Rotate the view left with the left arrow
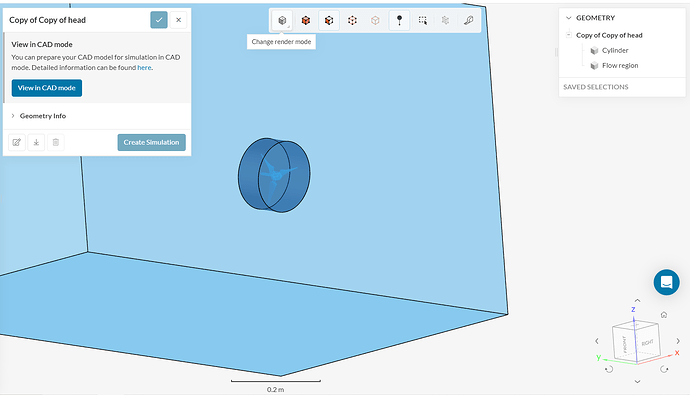690x395 pixels. point(597,341)
